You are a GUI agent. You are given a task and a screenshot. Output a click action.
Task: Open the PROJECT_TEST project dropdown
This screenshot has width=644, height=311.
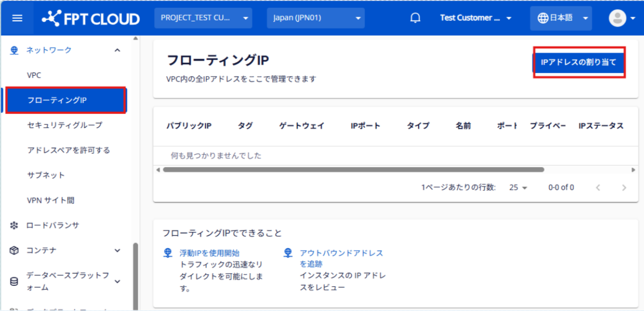(x=203, y=18)
